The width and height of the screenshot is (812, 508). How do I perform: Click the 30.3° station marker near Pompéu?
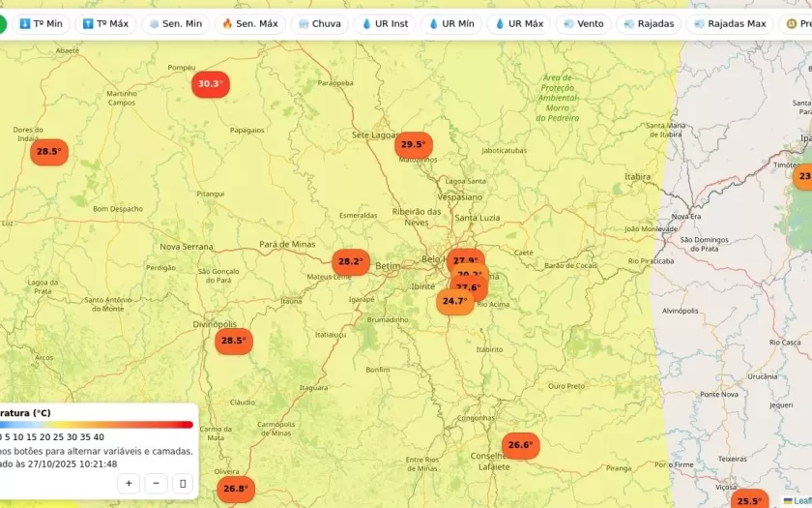click(x=211, y=84)
